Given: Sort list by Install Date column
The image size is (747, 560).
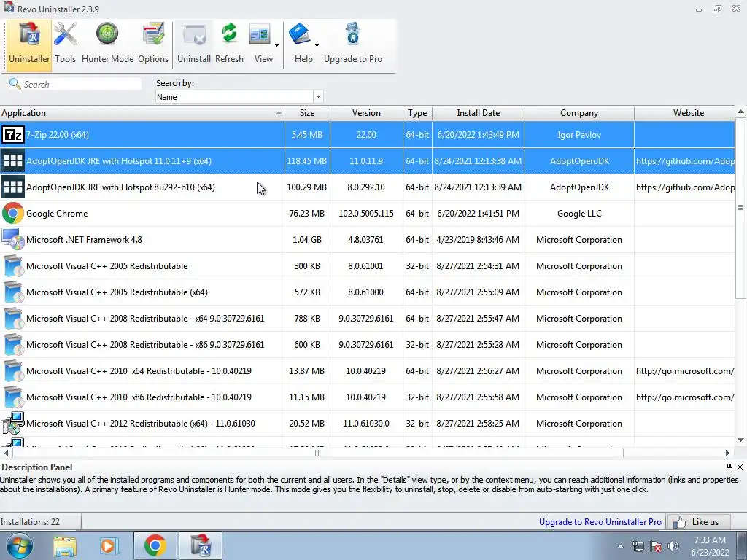Looking at the screenshot, I should tap(479, 113).
